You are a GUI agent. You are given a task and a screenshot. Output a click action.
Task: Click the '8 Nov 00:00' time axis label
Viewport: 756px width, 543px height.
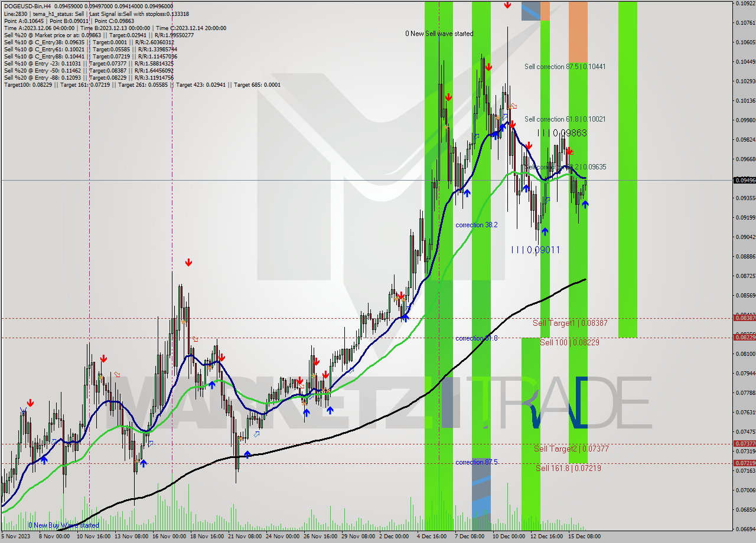54,537
